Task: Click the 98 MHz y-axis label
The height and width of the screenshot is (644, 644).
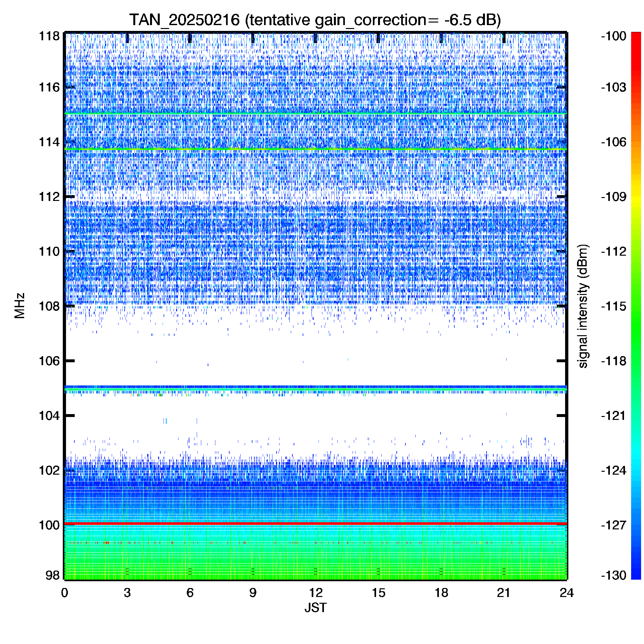Action: [x=52, y=575]
